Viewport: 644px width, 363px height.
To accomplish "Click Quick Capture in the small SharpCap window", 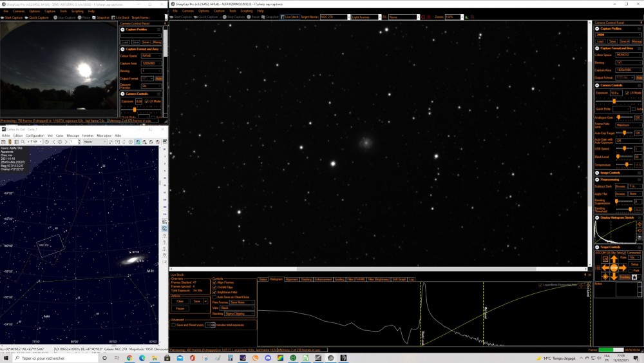I will [x=37, y=17].
